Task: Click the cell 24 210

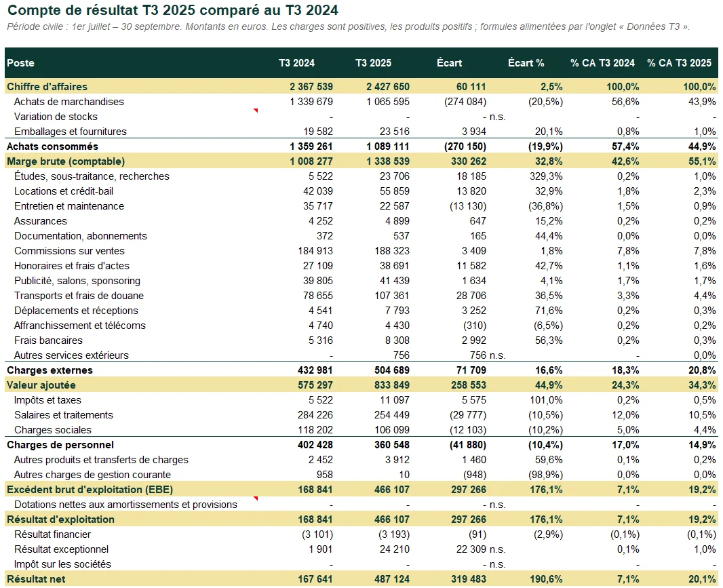Action: click(x=394, y=549)
